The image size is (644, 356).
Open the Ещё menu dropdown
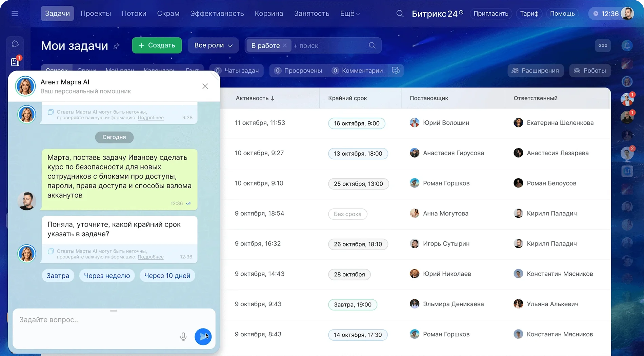pyautogui.click(x=350, y=14)
